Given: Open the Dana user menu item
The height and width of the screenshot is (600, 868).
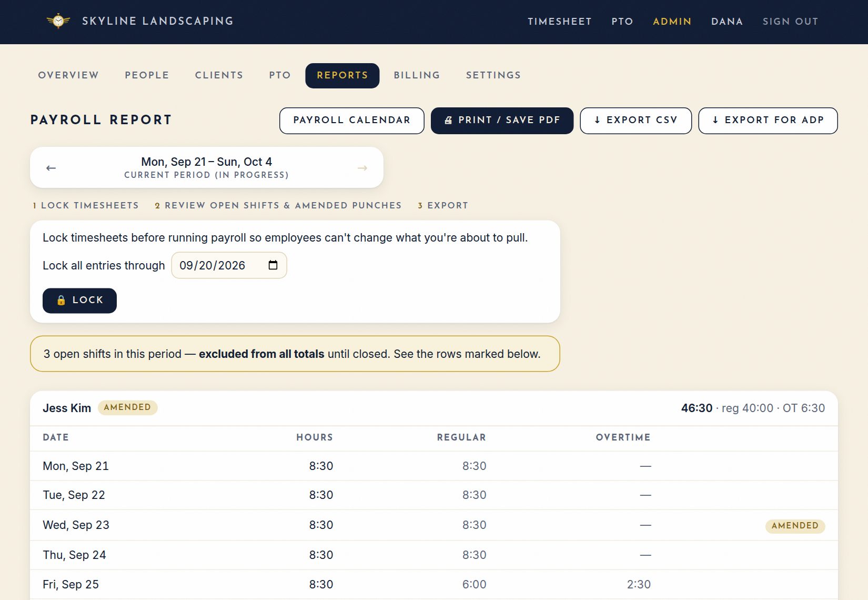Looking at the screenshot, I should pyautogui.click(x=727, y=22).
